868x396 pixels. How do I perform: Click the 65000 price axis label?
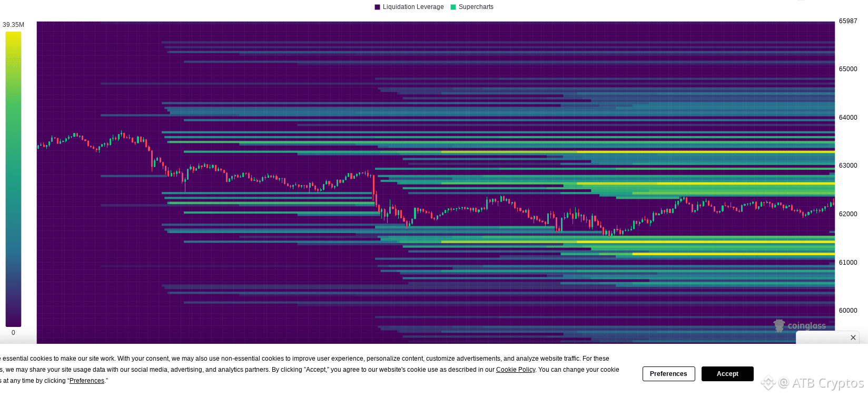coord(848,69)
